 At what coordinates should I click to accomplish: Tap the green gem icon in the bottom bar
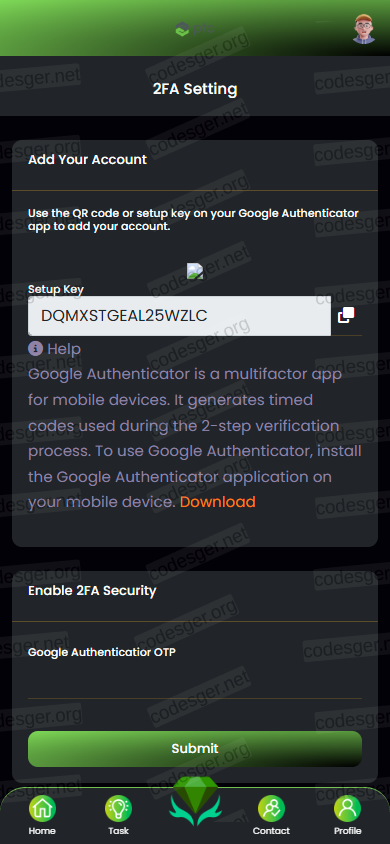click(x=195, y=801)
